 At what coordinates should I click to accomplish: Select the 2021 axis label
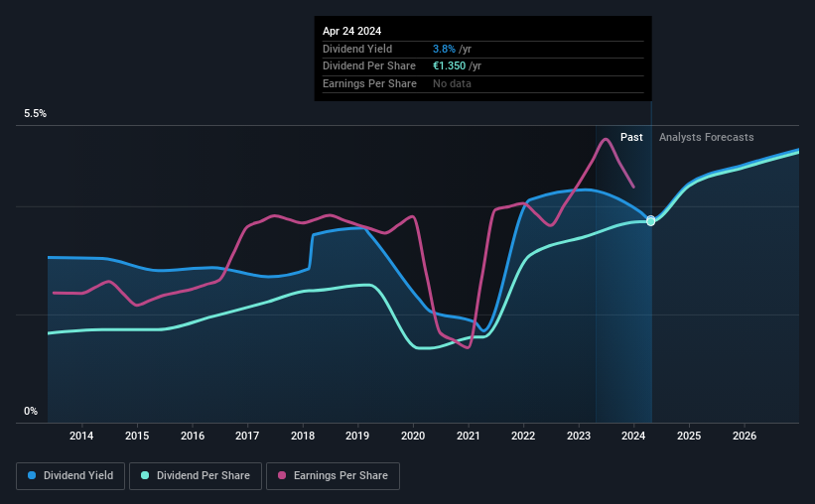point(469,436)
